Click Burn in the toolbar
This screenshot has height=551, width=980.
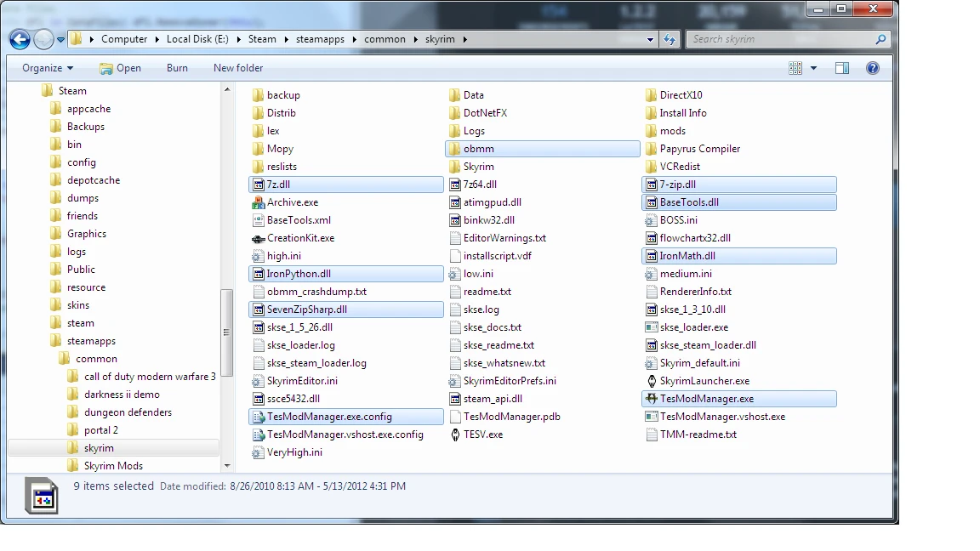click(x=176, y=68)
